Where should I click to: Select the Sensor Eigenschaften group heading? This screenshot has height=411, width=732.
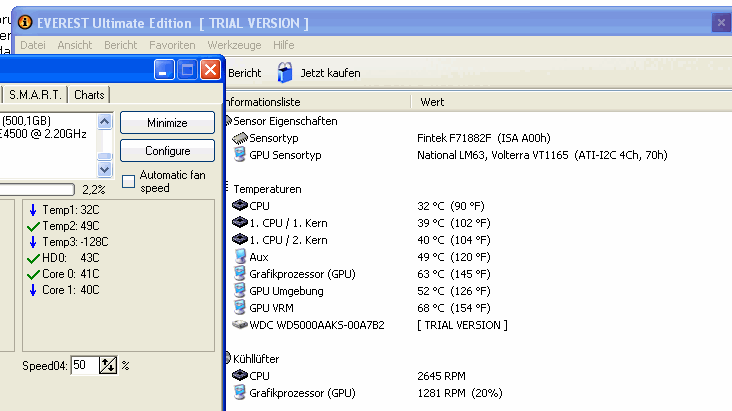285,121
